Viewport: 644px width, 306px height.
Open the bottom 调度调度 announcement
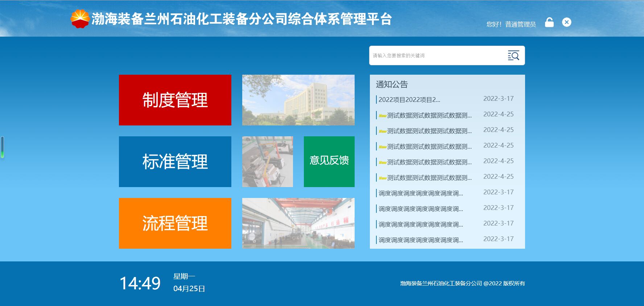(421, 240)
